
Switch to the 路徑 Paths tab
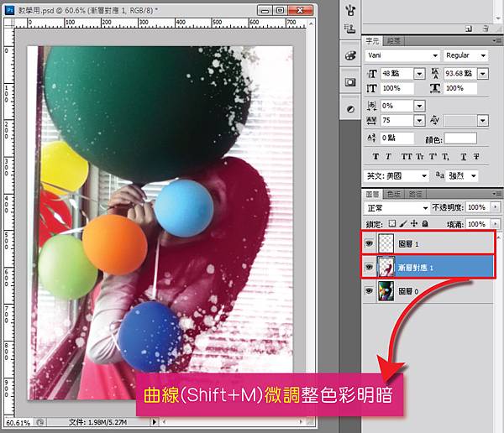416,194
